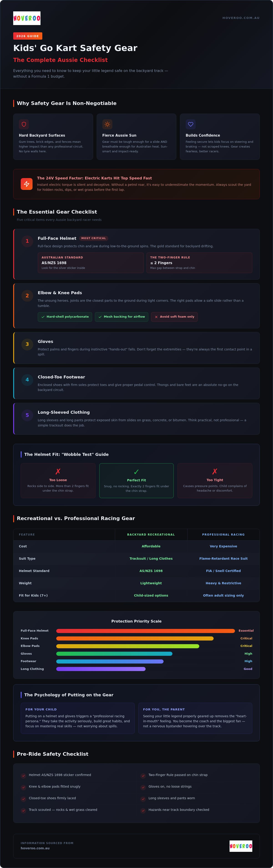Tick the Closed-toe shoes firmly laced checkbox
This screenshot has width=273, height=868.
click(23, 799)
